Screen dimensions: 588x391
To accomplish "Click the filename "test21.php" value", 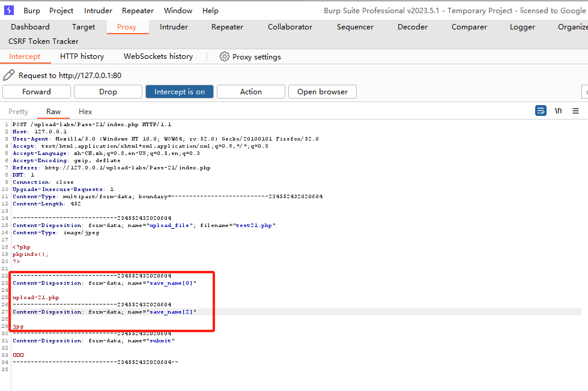I will (253, 225).
